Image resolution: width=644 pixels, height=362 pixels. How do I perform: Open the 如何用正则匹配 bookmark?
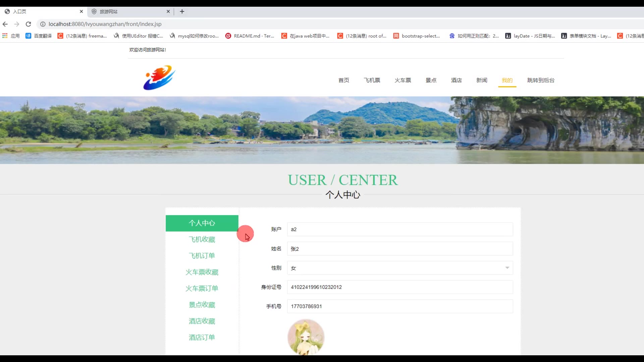pos(474,36)
